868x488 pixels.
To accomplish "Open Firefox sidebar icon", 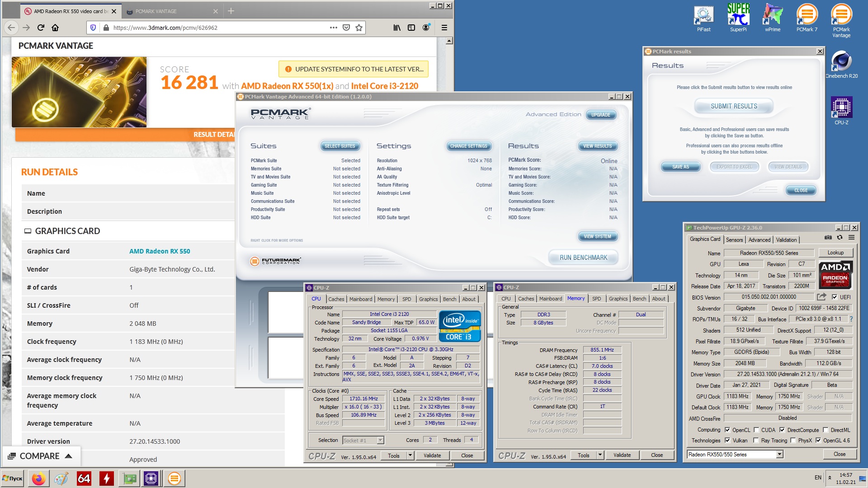I will [x=411, y=28].
